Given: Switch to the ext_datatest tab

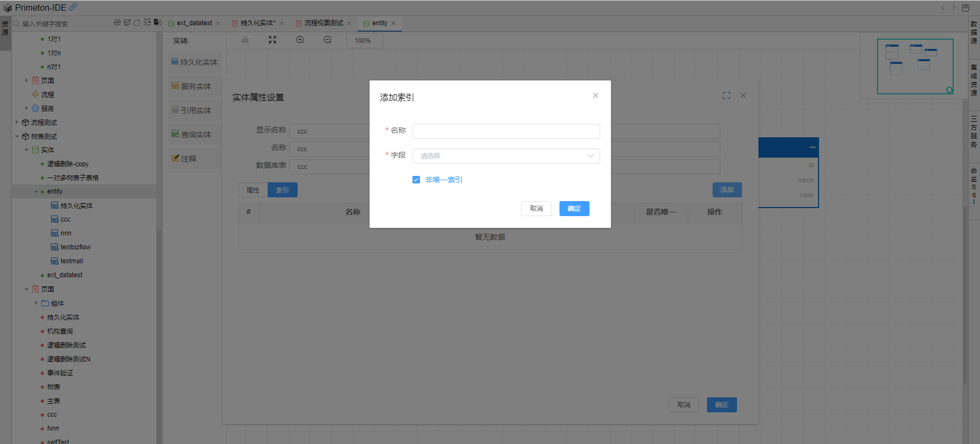Looking at the screenshot, I should 194,23.
